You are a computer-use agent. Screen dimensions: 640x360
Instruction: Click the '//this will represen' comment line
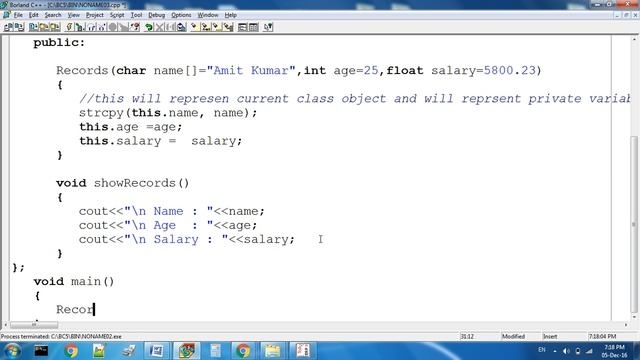[x=355, y=99]
